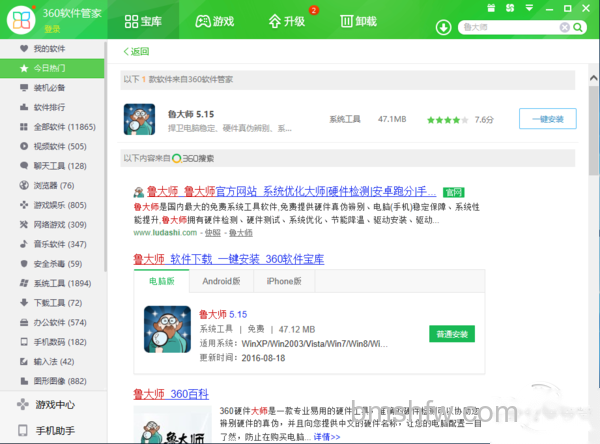Viewport: 600px width, 444px height.
Task: Click the 登录 link
Action: coord(52,29)
